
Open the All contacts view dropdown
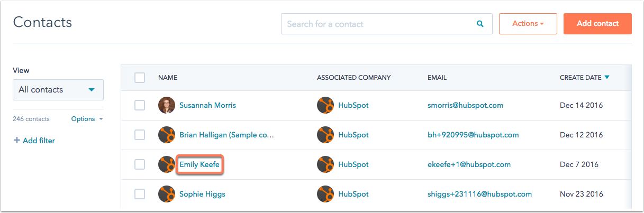point(58,90)
